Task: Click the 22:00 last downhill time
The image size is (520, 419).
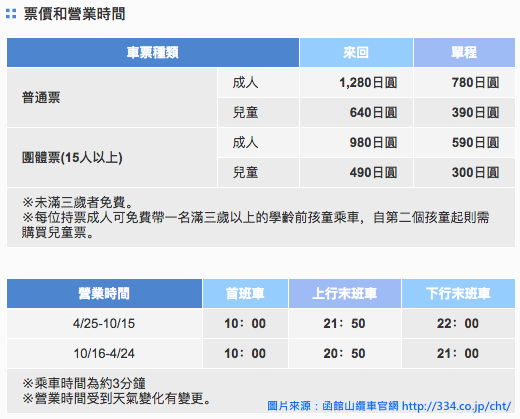Action: pyautogui.click(x=458, y=324)
